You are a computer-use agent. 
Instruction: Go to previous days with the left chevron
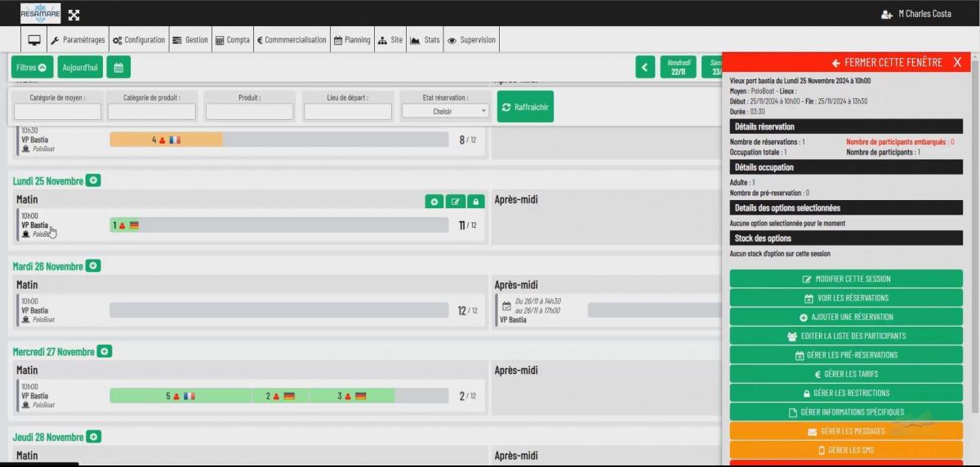click(x=645, y=67)
